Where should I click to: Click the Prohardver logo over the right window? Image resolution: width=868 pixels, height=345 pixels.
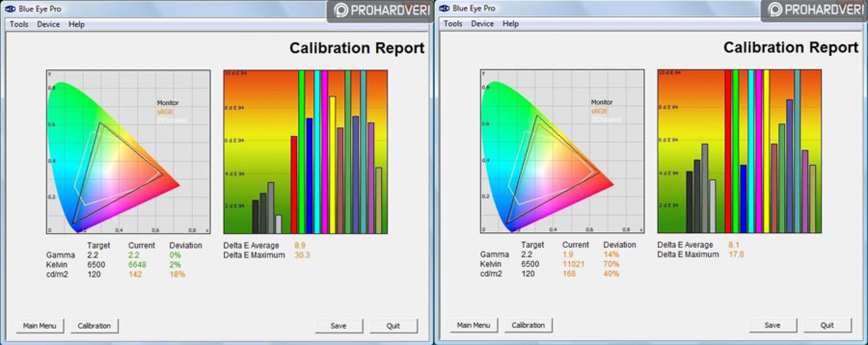815,10
